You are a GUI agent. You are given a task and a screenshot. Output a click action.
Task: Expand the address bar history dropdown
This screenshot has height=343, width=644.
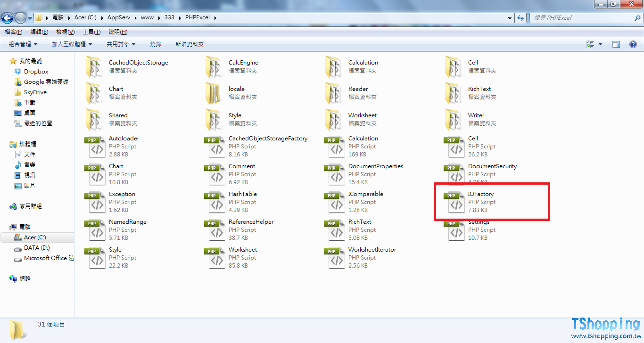tap(510, 18)
